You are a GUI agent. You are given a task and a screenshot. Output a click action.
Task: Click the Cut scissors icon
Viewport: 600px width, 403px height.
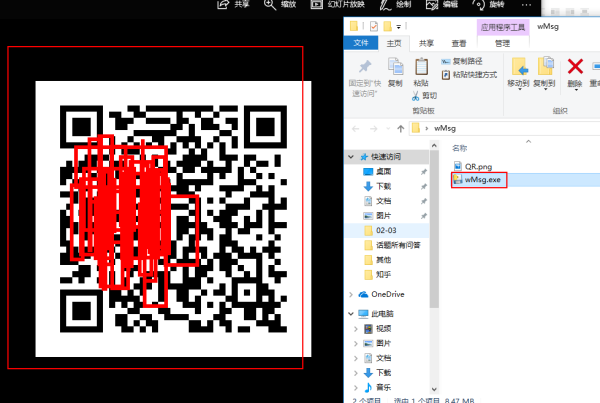click(x=416, y=96)
